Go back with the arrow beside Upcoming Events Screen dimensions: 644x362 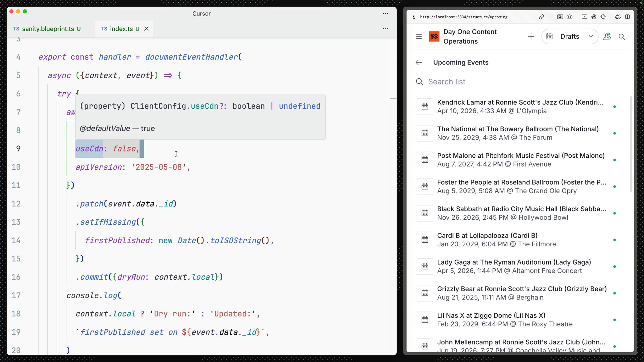[x=419, y=63]
